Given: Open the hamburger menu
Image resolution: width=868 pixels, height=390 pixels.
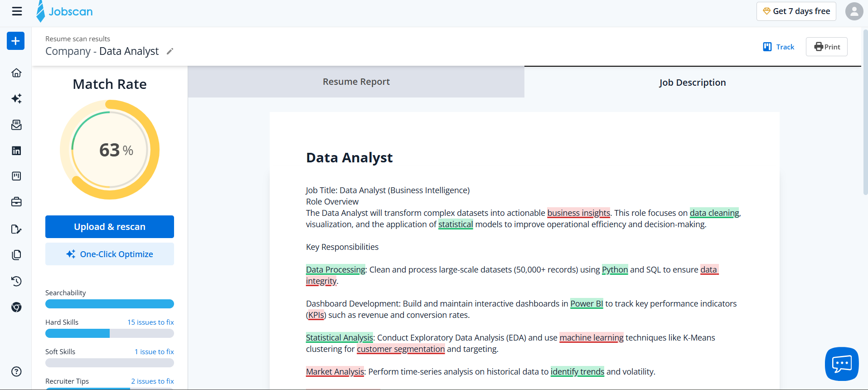Looking at the screenshot, I should (x=17, y=11).
